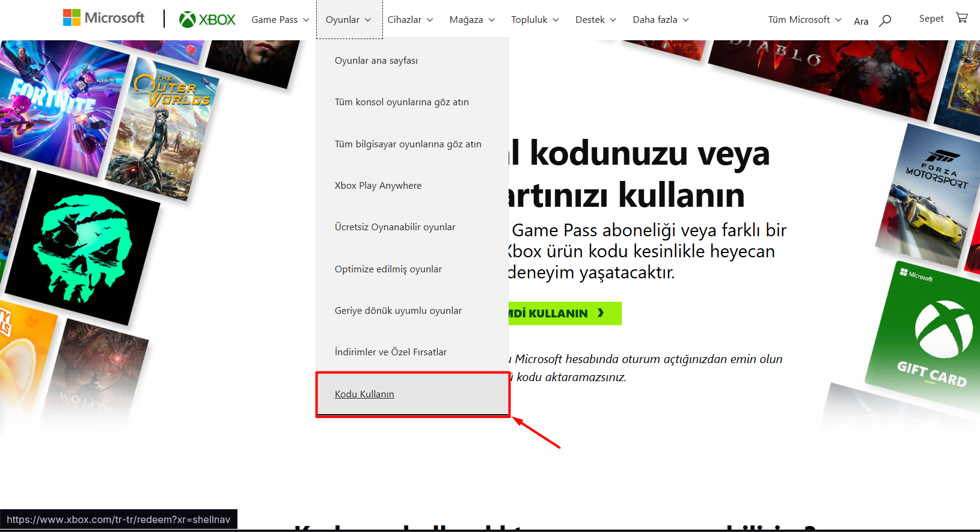980x532 pixels.
Task: Choose Xbox Play Anywhere from menu
Action: [378, 186]
